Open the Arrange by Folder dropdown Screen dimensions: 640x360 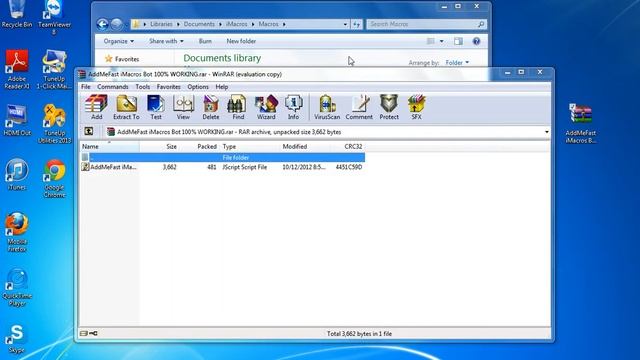(457, 62)
